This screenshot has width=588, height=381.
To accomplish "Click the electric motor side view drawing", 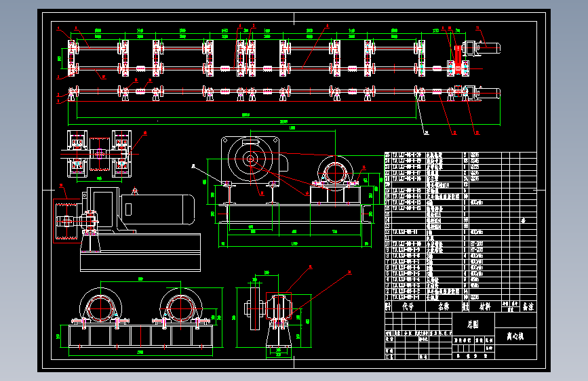I will tap(157, 209).
